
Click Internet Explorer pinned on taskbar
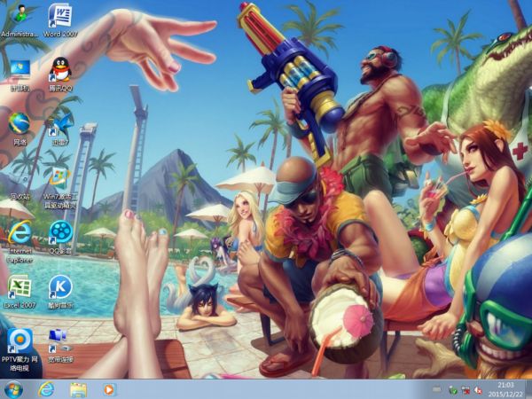[x=46, y=388]
